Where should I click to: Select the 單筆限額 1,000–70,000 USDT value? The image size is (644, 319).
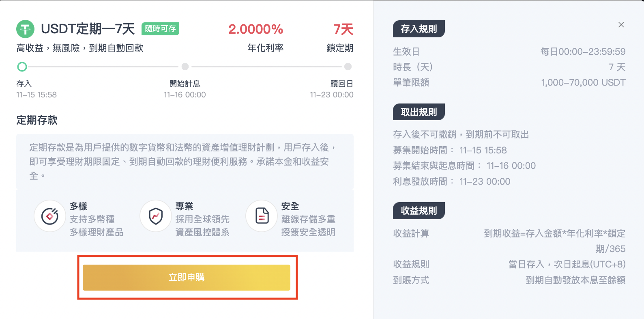click(x=583, y=82)
